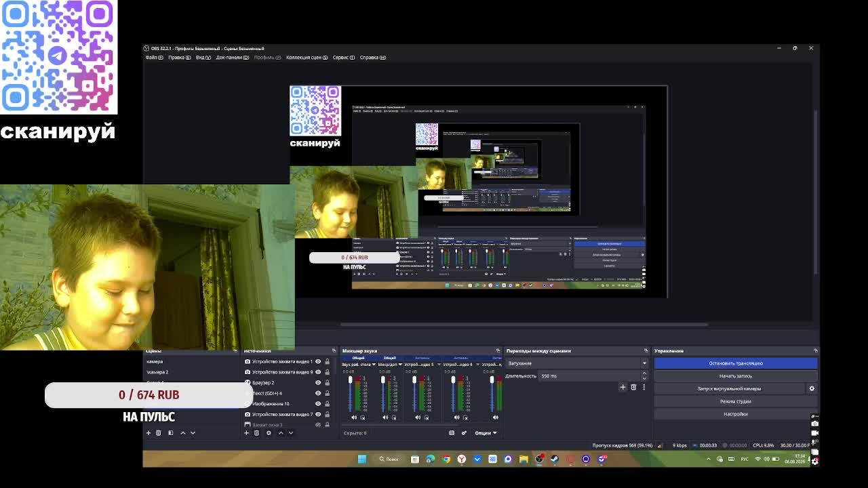
Task: Open the Вид menu
Action: point(203,58)
